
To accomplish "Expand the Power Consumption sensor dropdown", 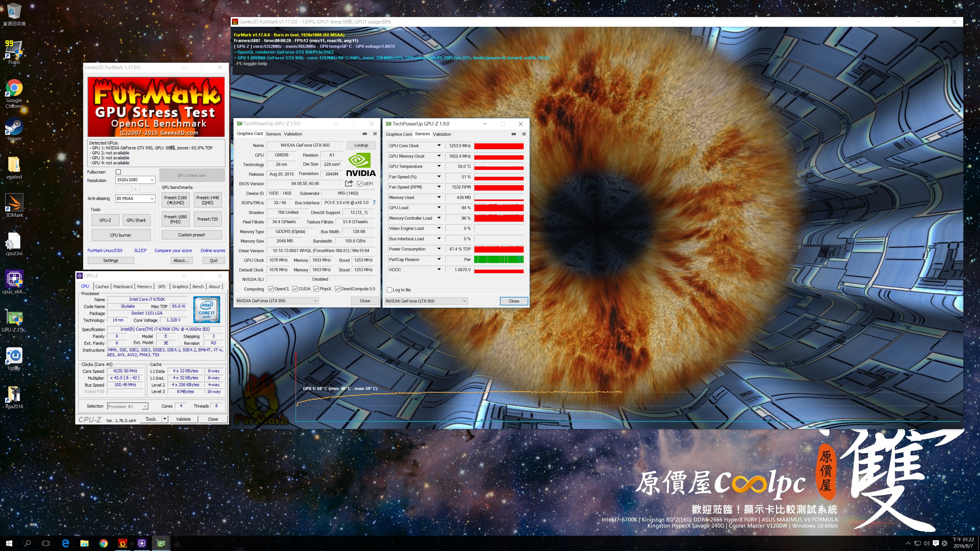I will click(x=439, y=249).
